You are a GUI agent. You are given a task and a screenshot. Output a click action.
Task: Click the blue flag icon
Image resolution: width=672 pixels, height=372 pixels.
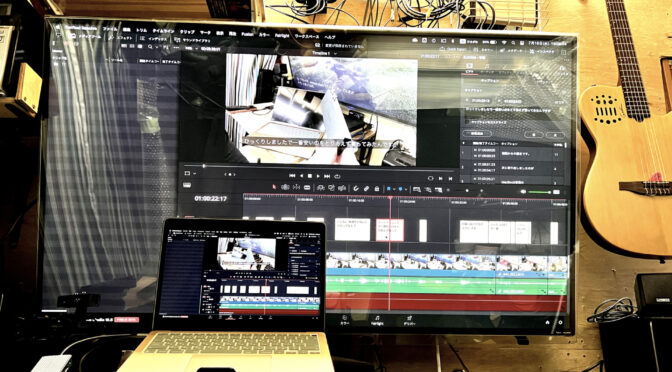coord(389,189)
